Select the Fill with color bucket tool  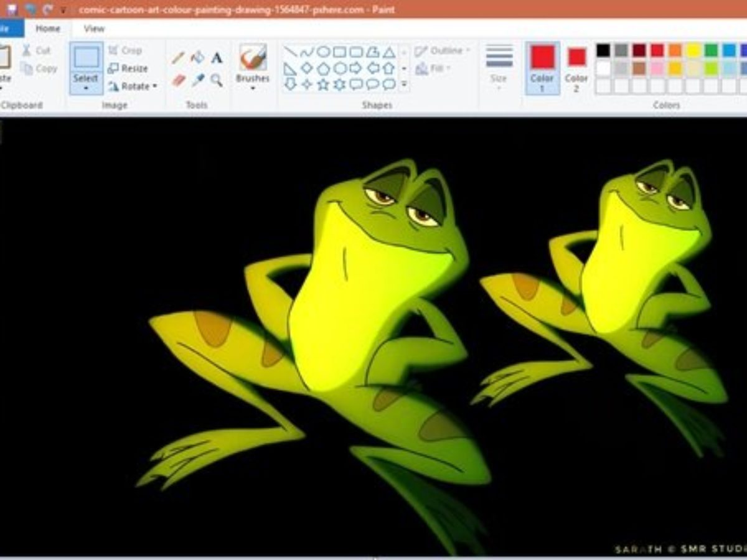click(198, 58)
